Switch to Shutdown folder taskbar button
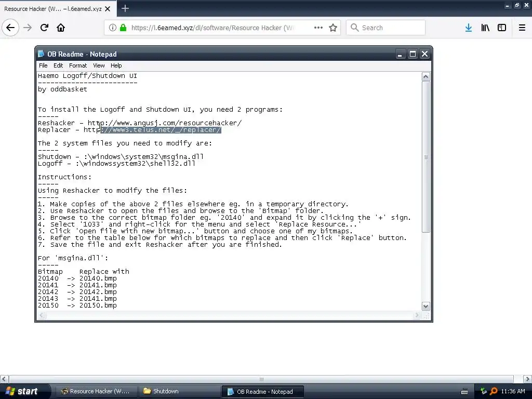The image size is (532, 399). pos(179,391)
